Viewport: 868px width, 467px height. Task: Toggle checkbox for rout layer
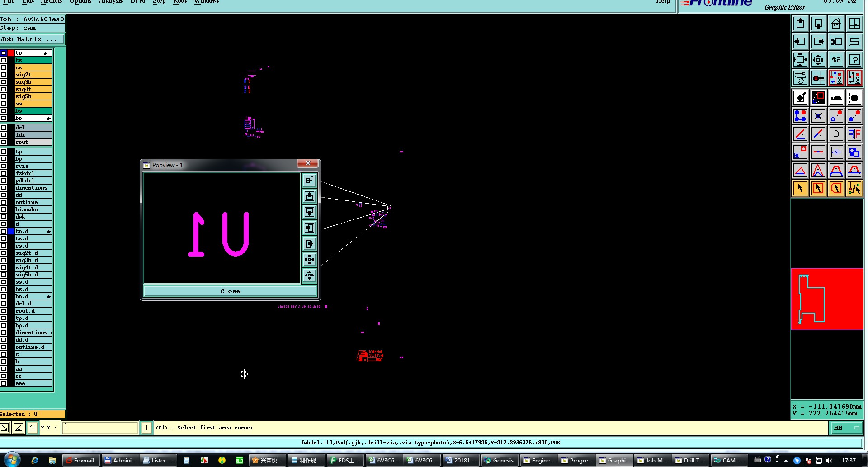click(x=4, y=142)
